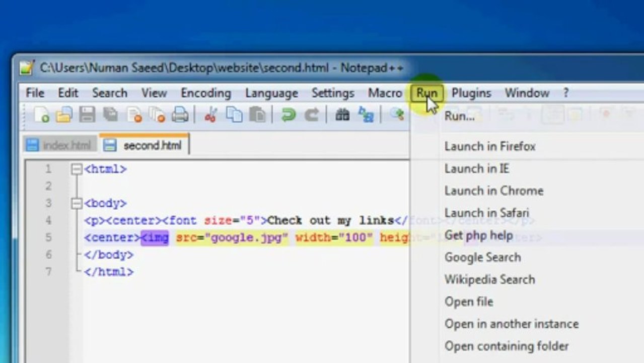This screenshot has height=363, width=644.
Task: Open the question mark help menu
Action: pyautogui.click(x=566, y=93)
